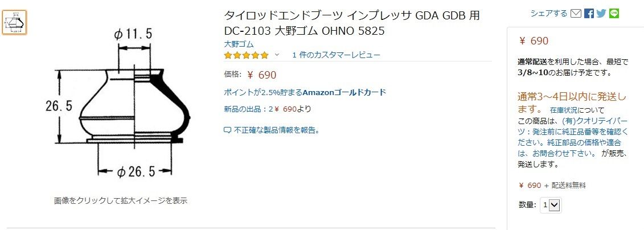Image resolution: width=644 pixels, height=230 pixels.
Task: Share product on Facebook icon
Action: (589, 13)
